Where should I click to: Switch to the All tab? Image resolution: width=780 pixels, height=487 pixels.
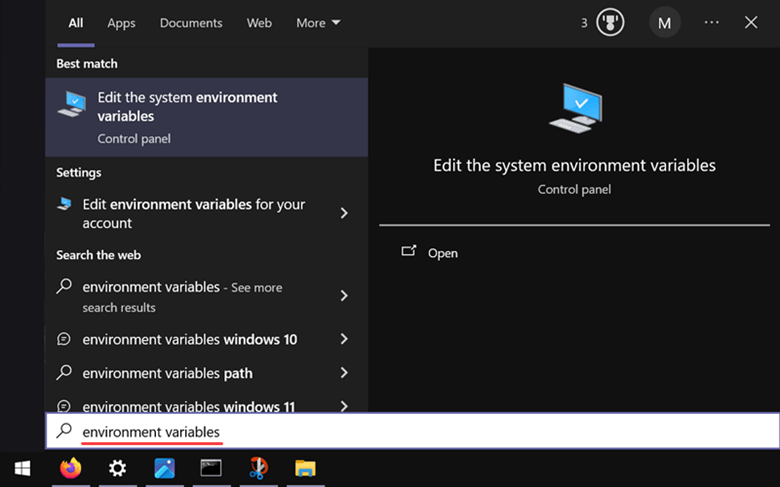pos(76,23)
